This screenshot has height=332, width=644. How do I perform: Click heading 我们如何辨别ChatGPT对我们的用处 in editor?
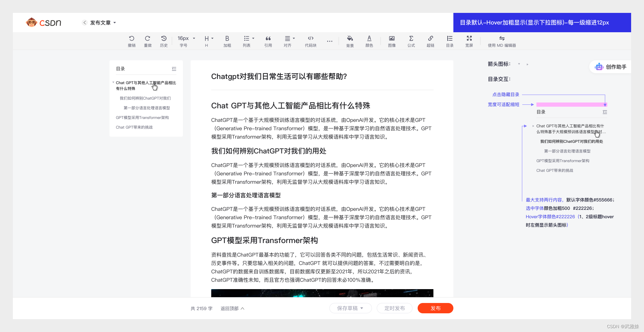tap(269, 151)
